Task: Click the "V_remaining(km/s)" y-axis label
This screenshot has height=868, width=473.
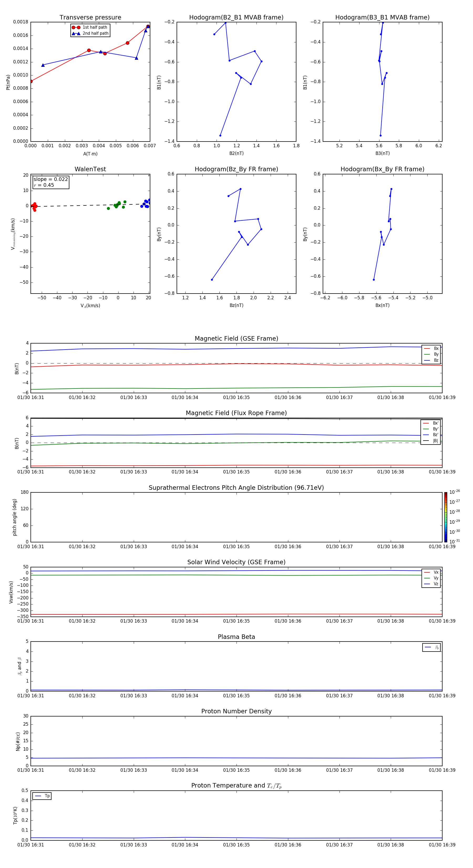Action: point(13,234)
